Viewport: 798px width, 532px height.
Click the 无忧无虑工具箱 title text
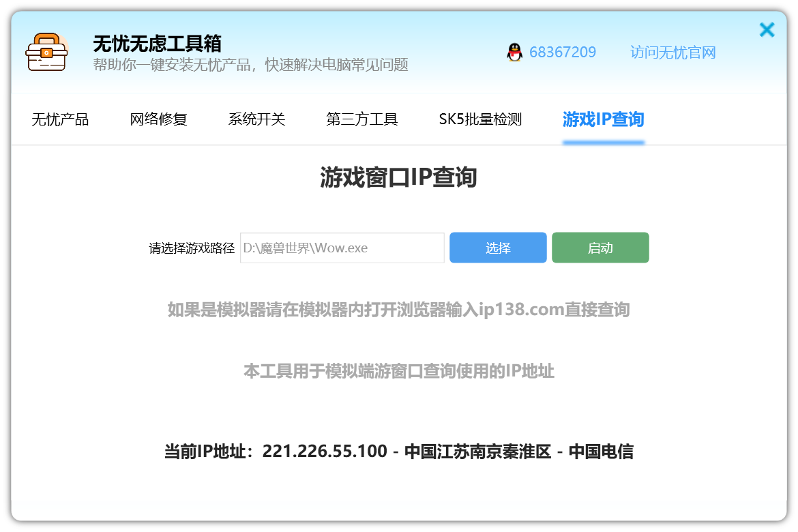point(157,44)
